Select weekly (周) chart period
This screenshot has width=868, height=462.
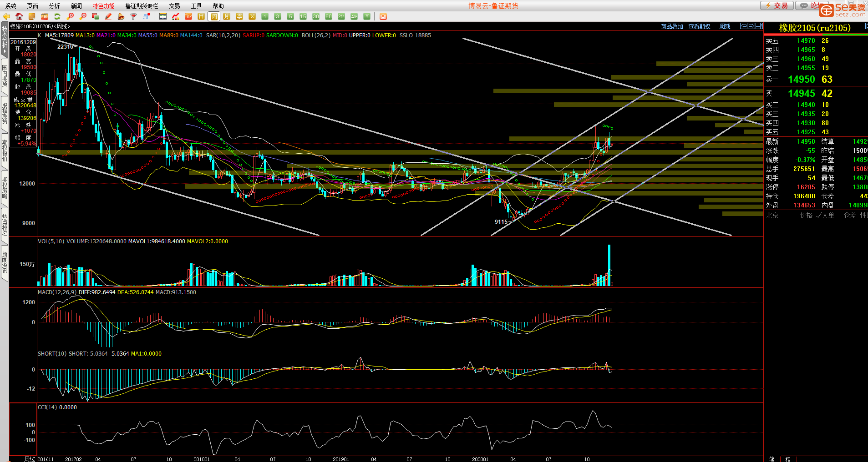tap(214, 16)
